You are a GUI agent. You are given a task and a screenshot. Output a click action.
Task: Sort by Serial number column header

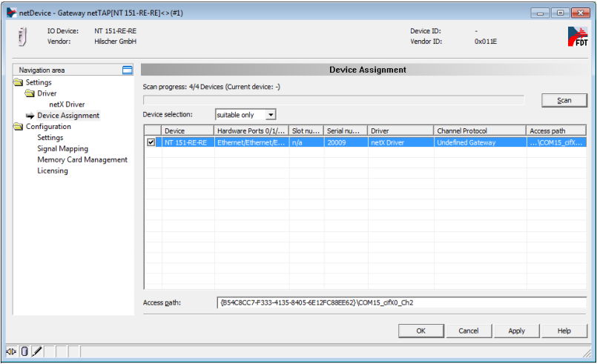tap(346, 130)
